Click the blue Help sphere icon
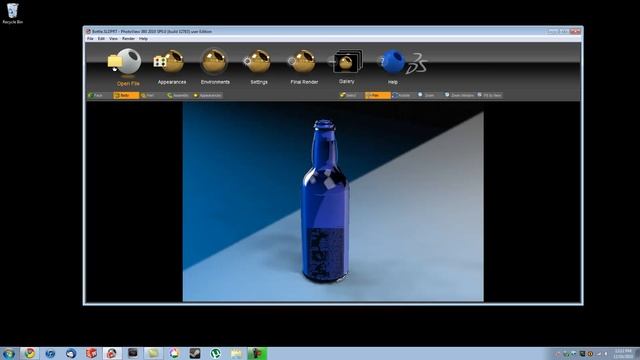The width and height of the screenshot is (640, 360). tap(391, 62)
